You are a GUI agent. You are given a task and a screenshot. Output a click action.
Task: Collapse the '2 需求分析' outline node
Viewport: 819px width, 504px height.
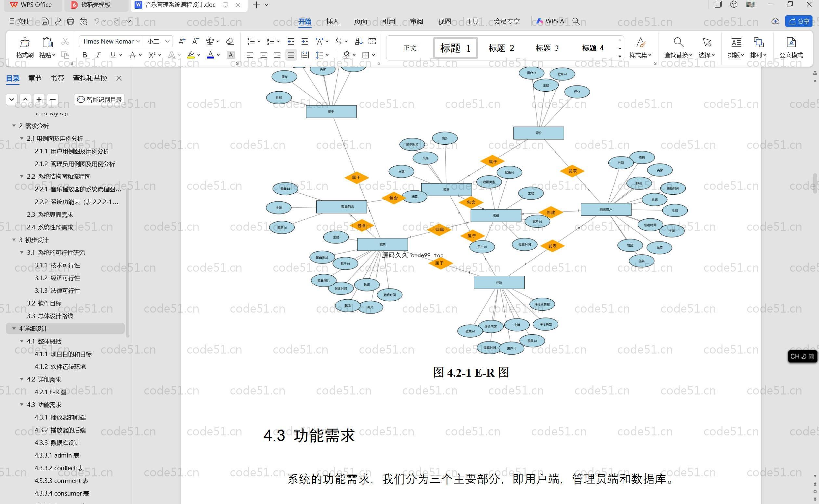[x=14, y=126]
